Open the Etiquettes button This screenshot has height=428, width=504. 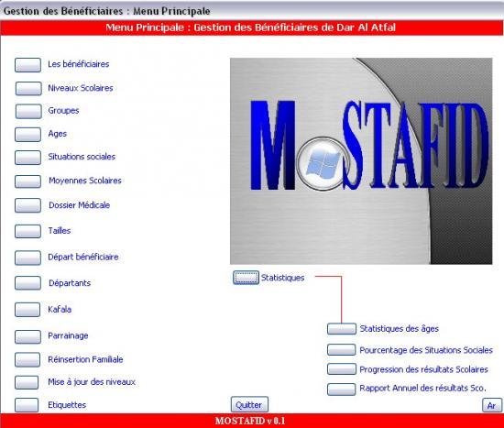tap(27, 405)
